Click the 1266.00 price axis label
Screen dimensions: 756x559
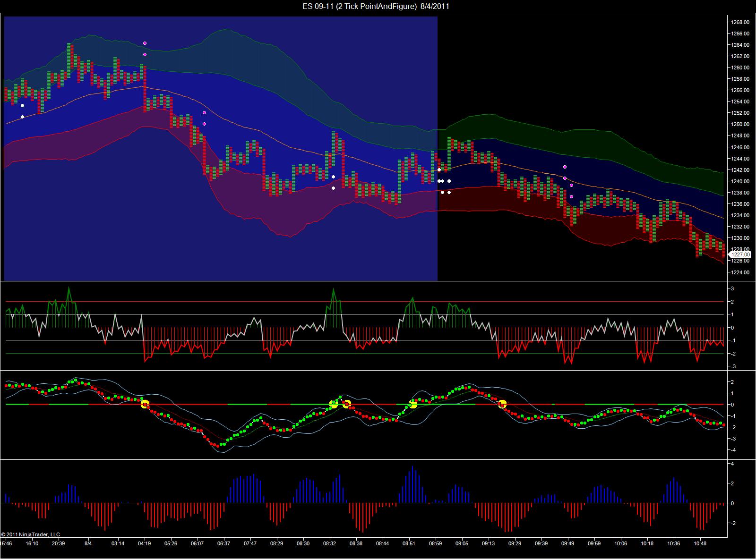[740, 34]
